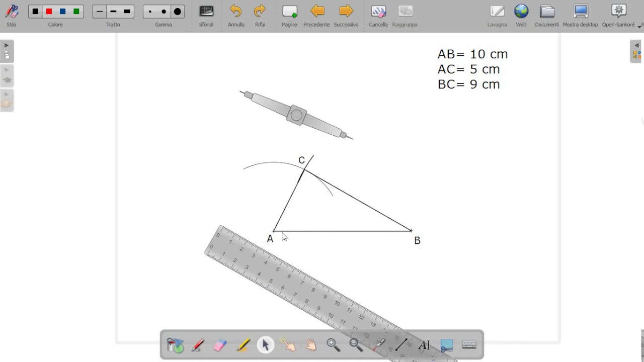Pick the green pen color
The height and width of the screenshot is (362, 644).
click(x=76, y=12)
